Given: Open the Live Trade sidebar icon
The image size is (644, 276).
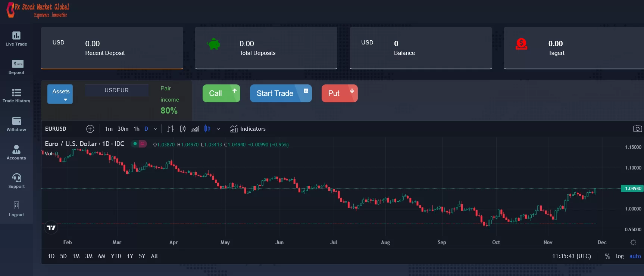Looking at the screenshot, I should click(x=16, y=35).
